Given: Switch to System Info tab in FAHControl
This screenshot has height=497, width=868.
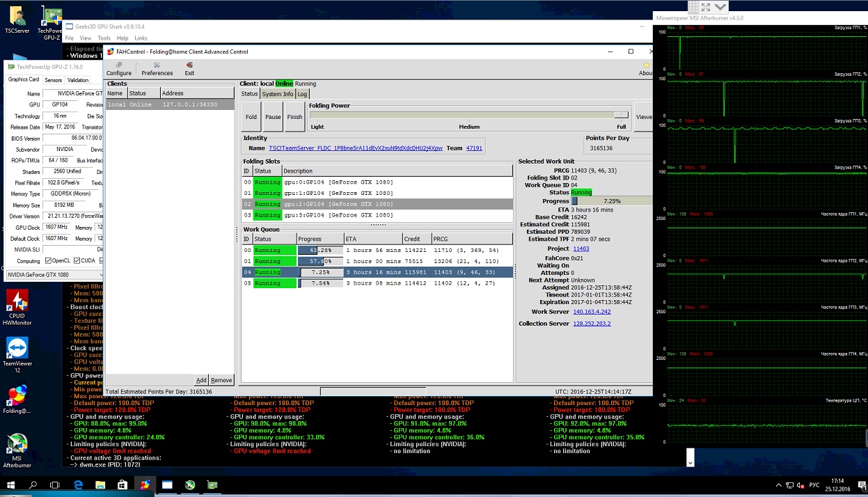Looking at the screenshot, I should (x=278, y=94).
